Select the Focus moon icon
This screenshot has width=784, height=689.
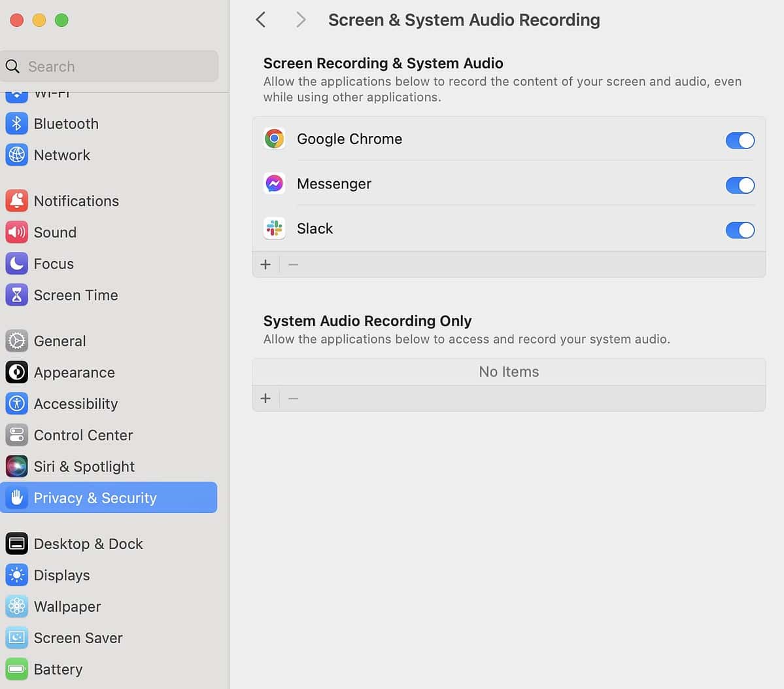(x=16, y=263)
